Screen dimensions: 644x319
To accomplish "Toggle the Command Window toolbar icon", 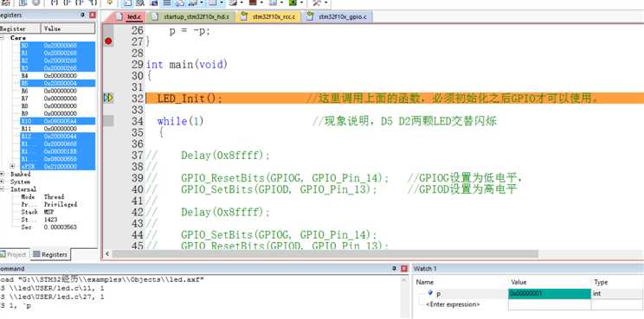I will [x=128, y=3].
